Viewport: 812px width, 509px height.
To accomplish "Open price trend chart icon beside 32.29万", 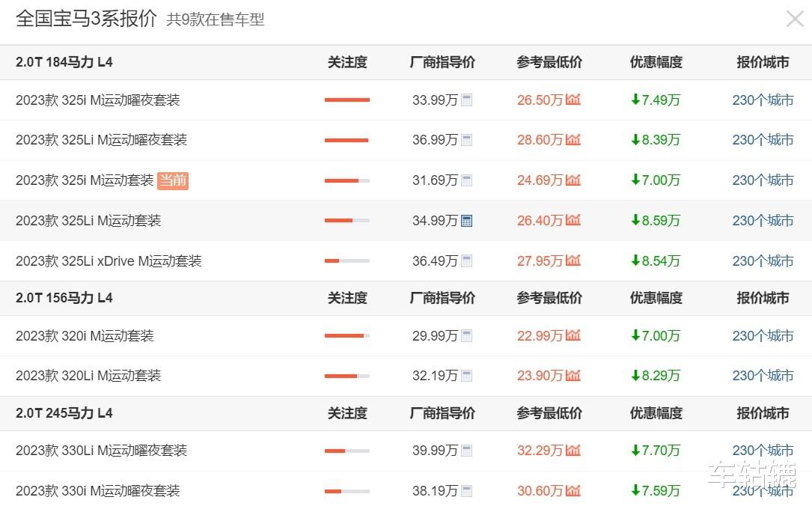I will [573, 450].
